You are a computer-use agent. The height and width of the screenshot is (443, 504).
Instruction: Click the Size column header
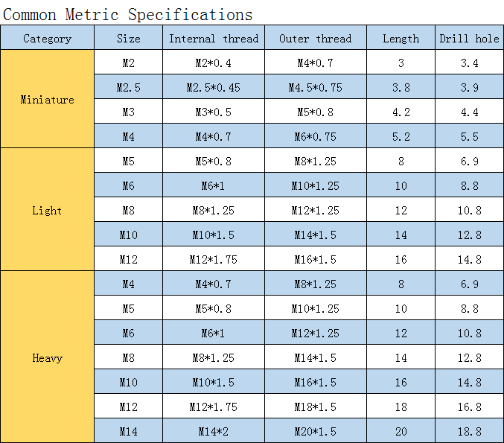[129, 38]
